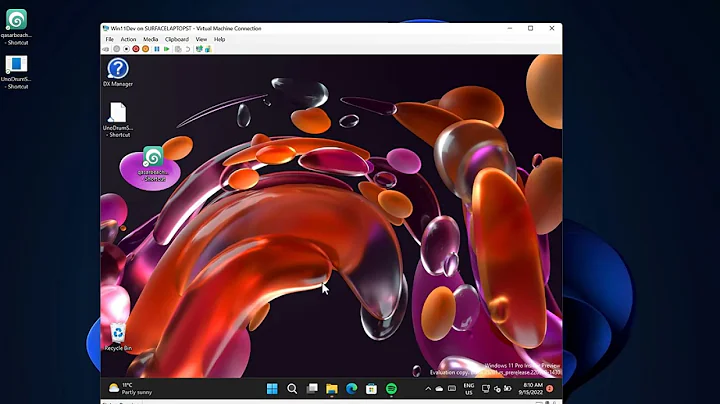Open the clock showing 8:10 AM
Screen dimensions: 720x404
(x=530, y=389)
